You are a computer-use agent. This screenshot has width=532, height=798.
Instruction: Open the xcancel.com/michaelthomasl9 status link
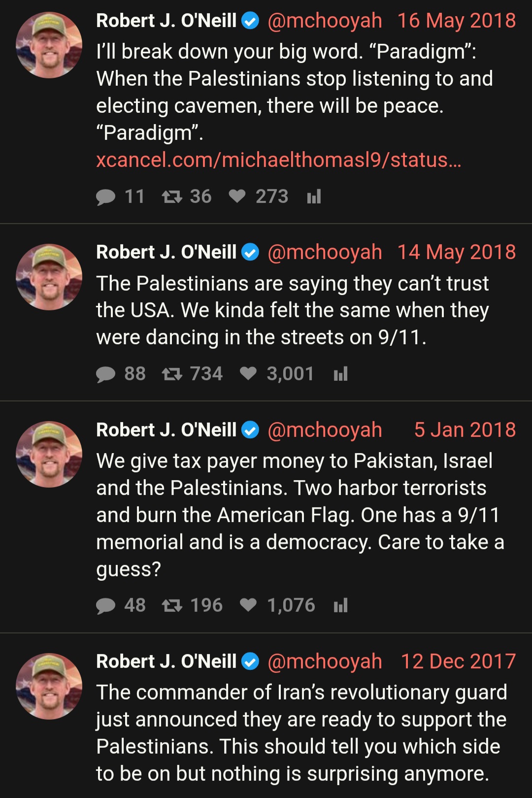(x=279, y=160)
